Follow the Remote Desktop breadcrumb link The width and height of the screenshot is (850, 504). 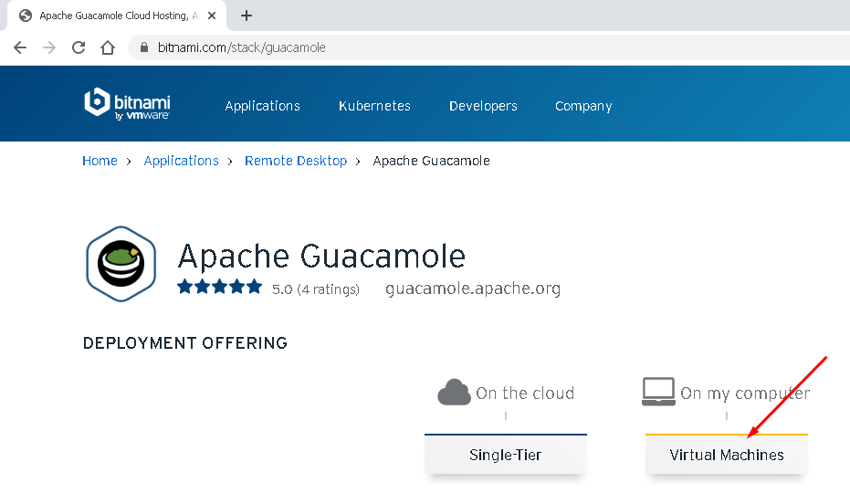(296, 161)
